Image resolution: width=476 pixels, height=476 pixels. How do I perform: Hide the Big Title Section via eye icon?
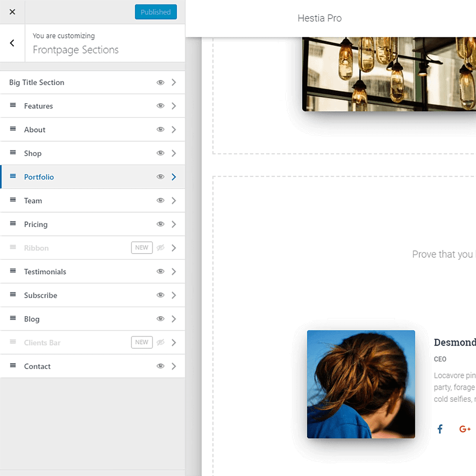tap(161, 83)
